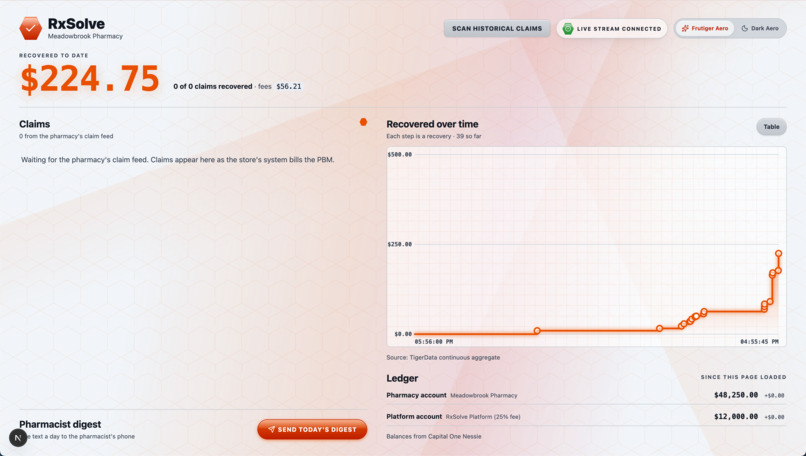Click the fees $56.21 value

click(288, 86)
